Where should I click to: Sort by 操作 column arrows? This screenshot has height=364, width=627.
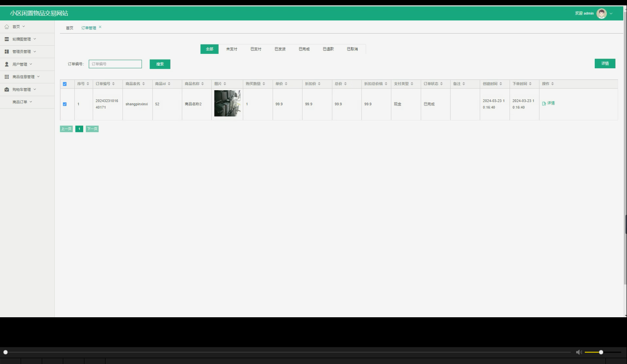[x=553, y=84]
